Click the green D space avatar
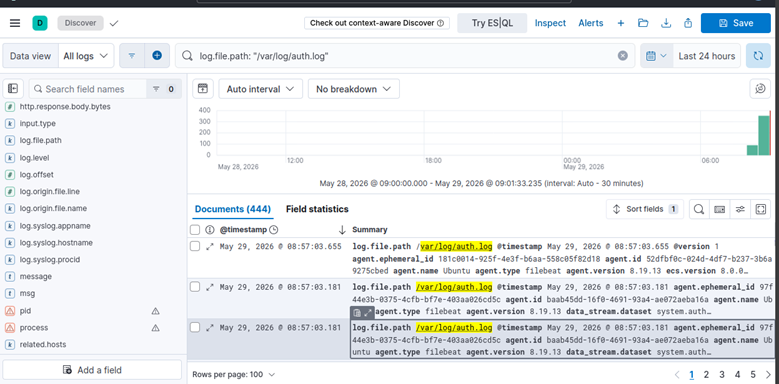Viewport: 779px width, 384px height. tap(40, 23)
